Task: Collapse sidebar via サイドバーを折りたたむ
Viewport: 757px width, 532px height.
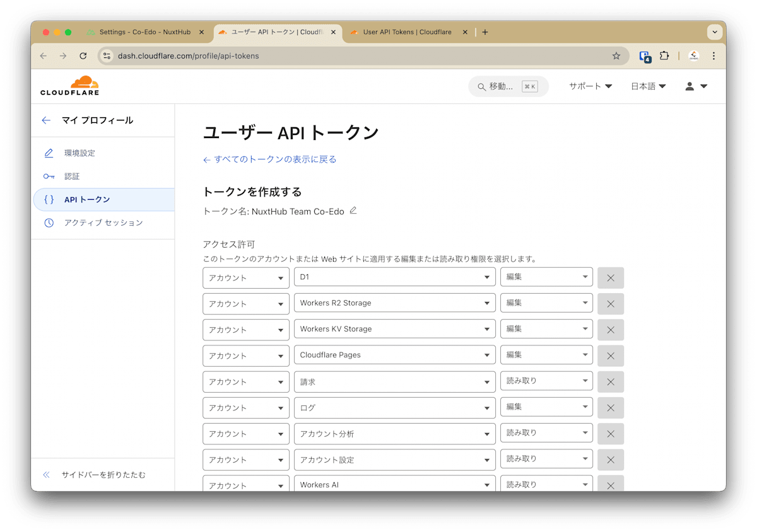Action: (x=95, y=475)
